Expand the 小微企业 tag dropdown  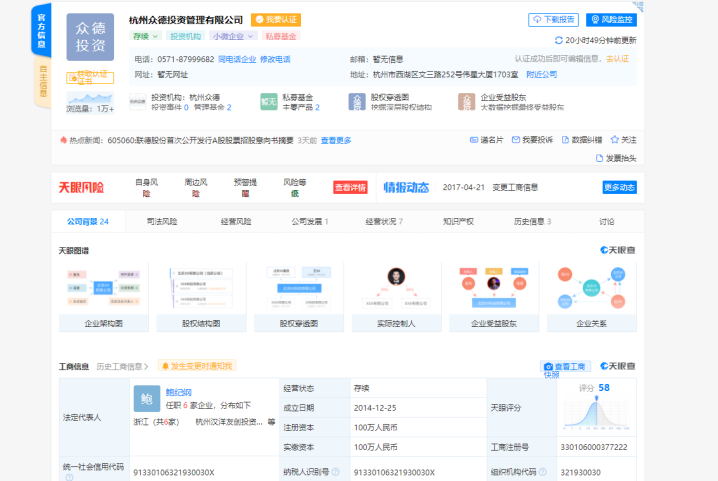coord(233,36)
